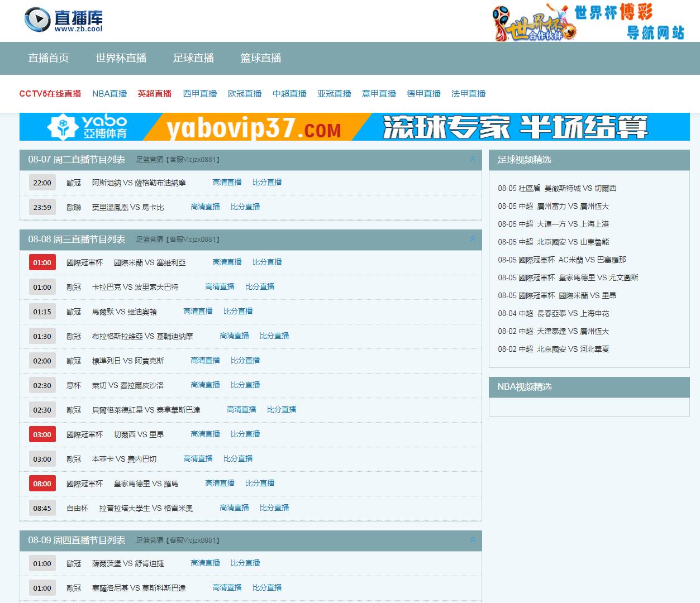The height and width of the screenshot is (603, 700).
Task: Collapse the 08-07 Tuesday schedule list
Action: [473, 159]
